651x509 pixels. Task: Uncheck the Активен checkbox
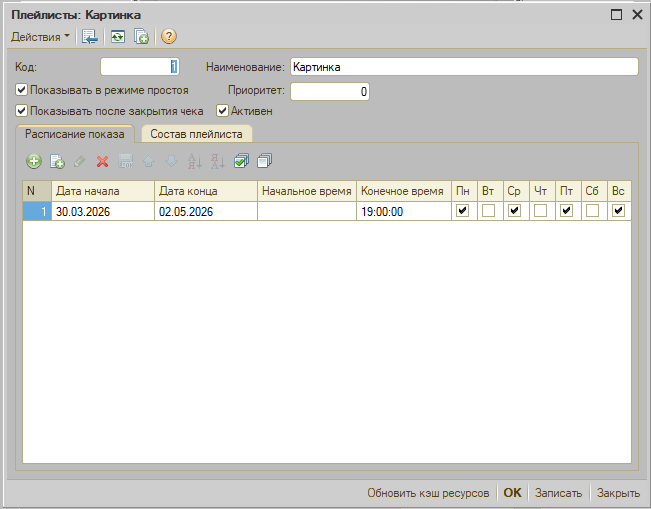[x=223, y=111]
